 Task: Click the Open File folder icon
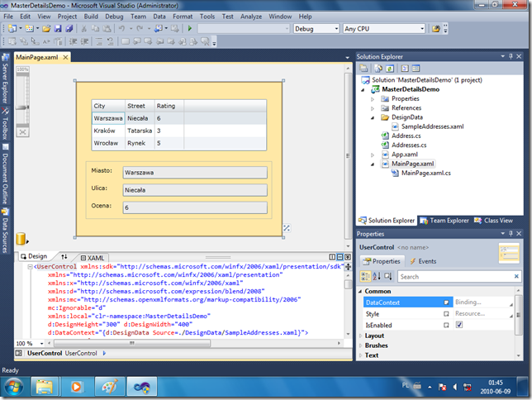46,29
